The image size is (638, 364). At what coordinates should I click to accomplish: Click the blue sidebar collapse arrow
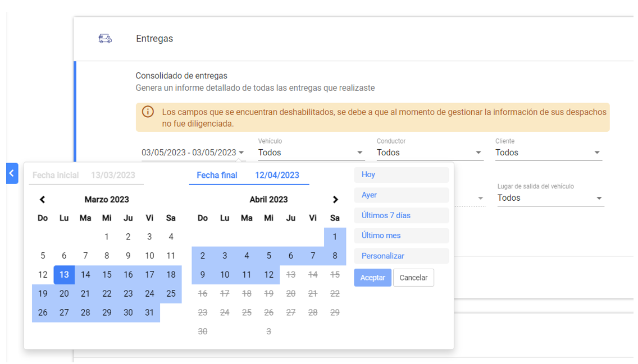pyautogui.click(x=12, y=173)
